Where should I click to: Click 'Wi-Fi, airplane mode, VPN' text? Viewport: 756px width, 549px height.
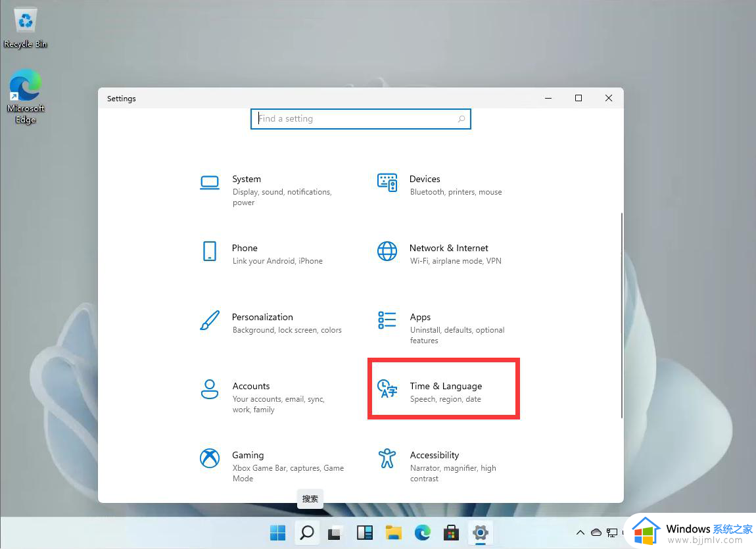point(456,261)
